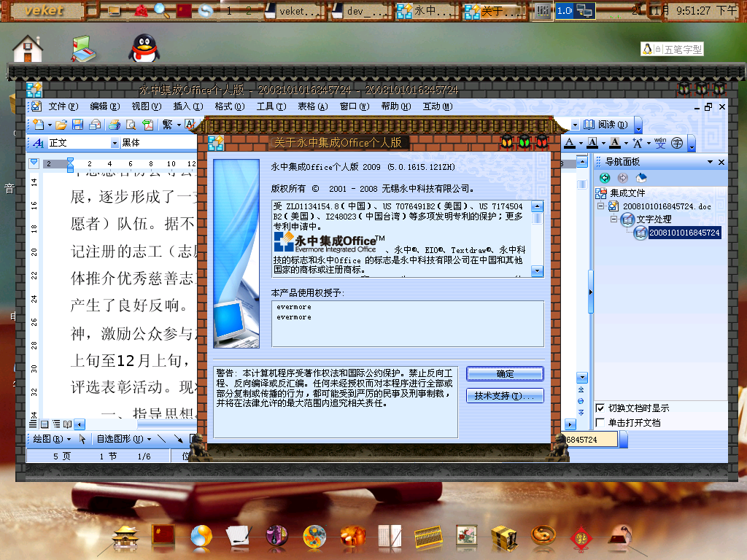Open the 格式(O) menu
Screen dimensions: 747x560
[x=229, y=106]
